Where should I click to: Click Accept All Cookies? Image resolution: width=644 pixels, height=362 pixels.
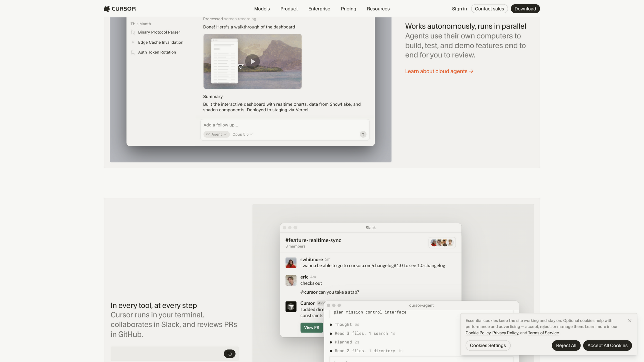click(607, 345)
